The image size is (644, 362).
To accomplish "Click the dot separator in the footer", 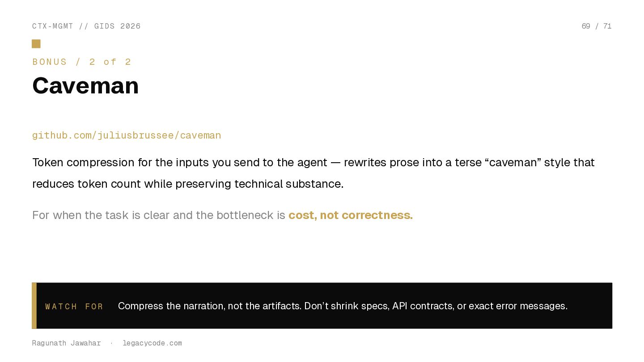I will 111,343.
